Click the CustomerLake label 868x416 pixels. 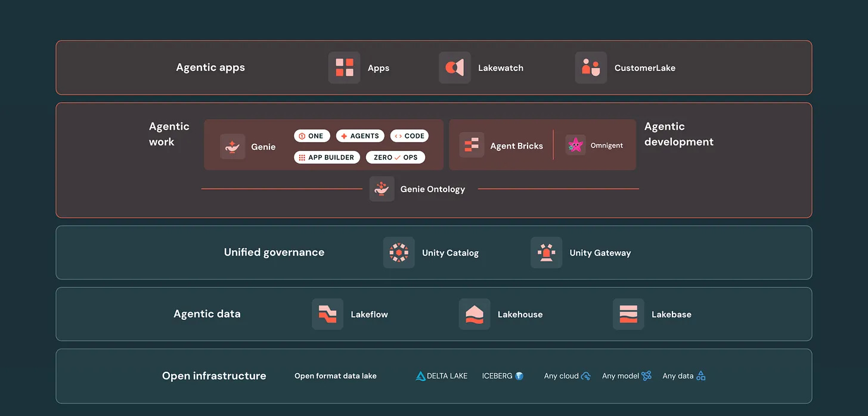(x=645, y=68)
